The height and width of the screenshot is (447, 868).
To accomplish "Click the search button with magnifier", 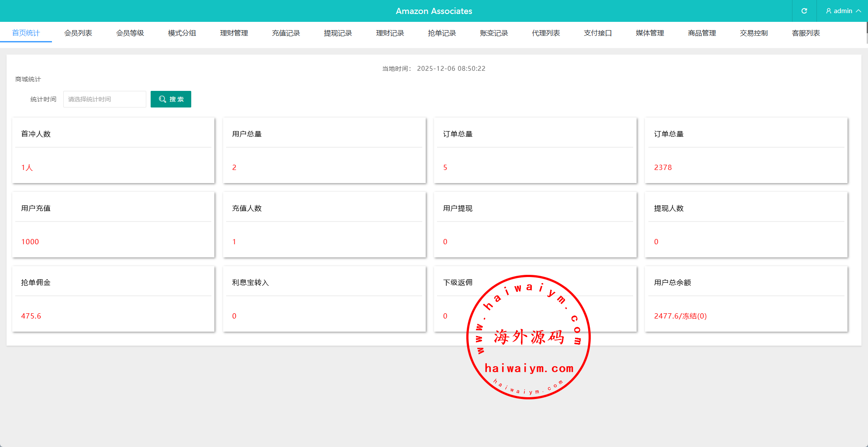I will (171, 99).
